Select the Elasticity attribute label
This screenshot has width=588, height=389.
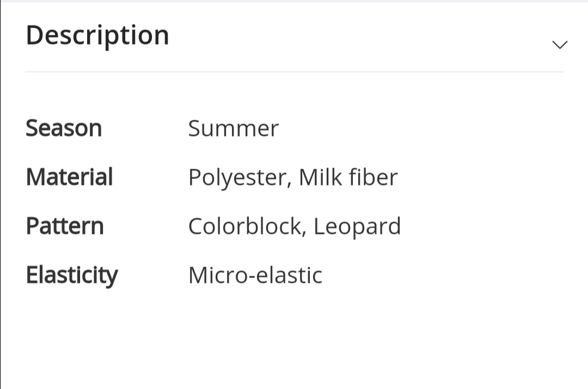(x=72, y=276)
